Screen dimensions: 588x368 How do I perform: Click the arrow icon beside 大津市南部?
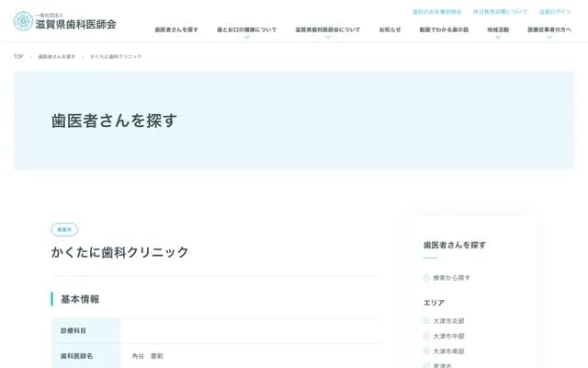pos(426,351)
